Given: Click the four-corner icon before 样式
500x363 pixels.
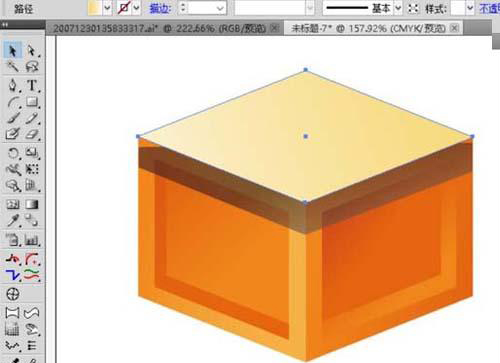Looking at the screenshot, I should click(x=413, y=8).
